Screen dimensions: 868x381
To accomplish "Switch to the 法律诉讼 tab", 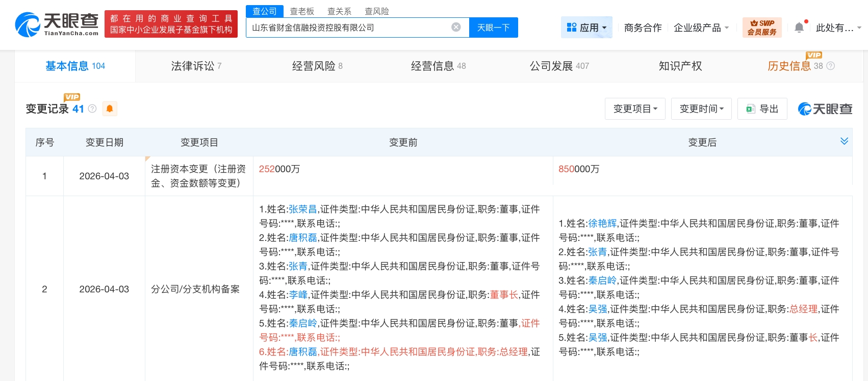I will point(196,66).
